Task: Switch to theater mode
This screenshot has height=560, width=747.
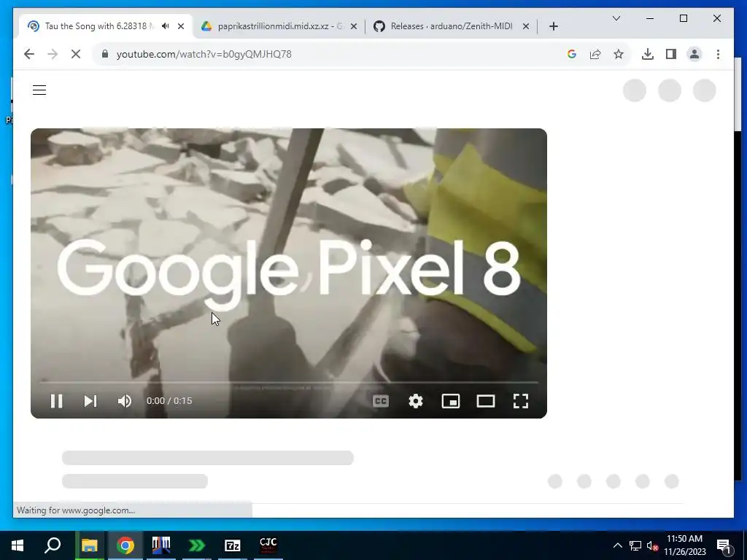Action: [x=485, y=401]
